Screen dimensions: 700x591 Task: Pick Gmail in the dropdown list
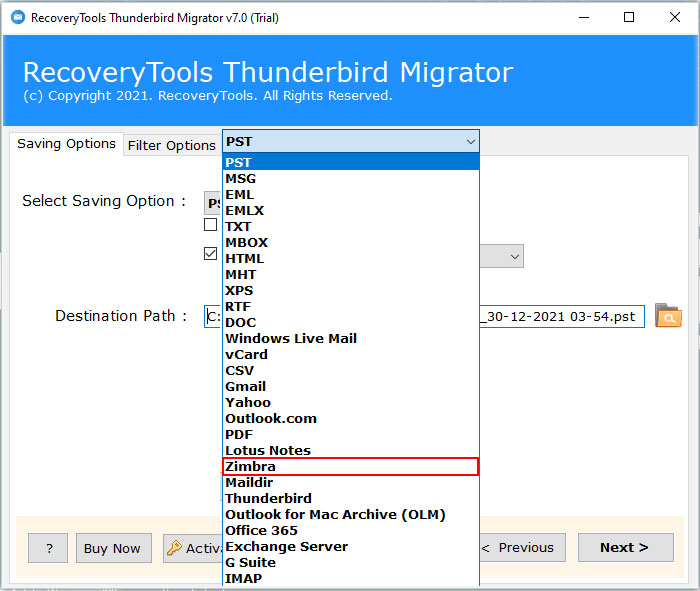tap(350, 387)
